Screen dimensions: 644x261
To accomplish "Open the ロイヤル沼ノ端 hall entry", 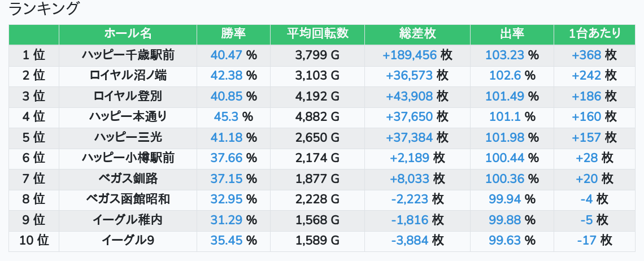I will point(128,75).
